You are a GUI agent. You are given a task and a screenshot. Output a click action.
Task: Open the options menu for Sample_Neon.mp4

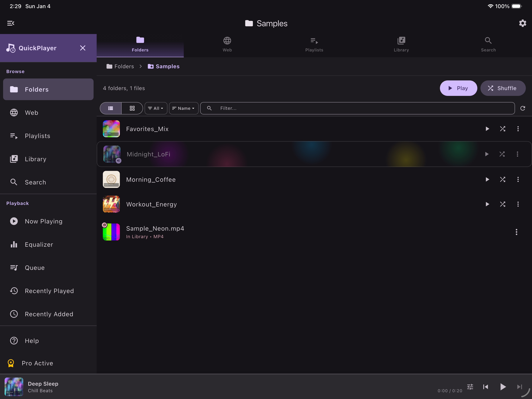(516, 232)
